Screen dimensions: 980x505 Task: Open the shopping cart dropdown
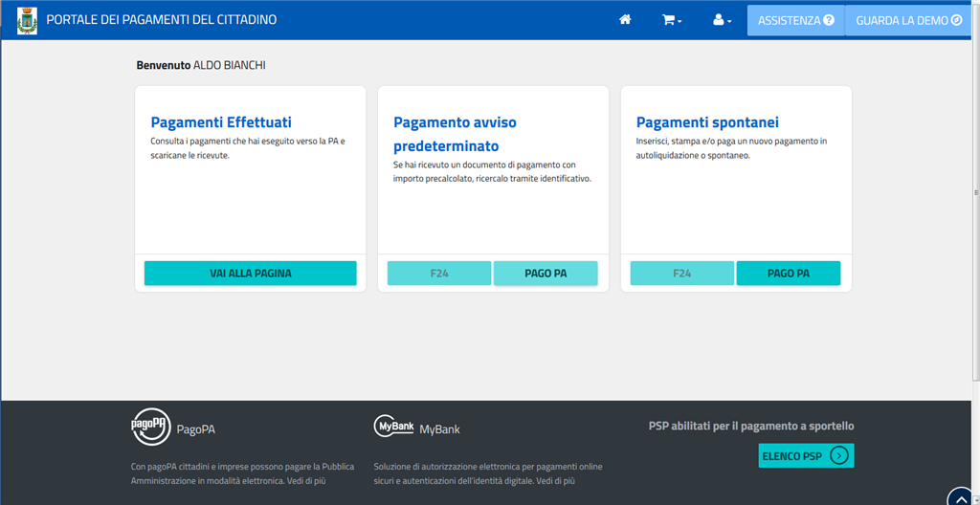tap(672, 20)
